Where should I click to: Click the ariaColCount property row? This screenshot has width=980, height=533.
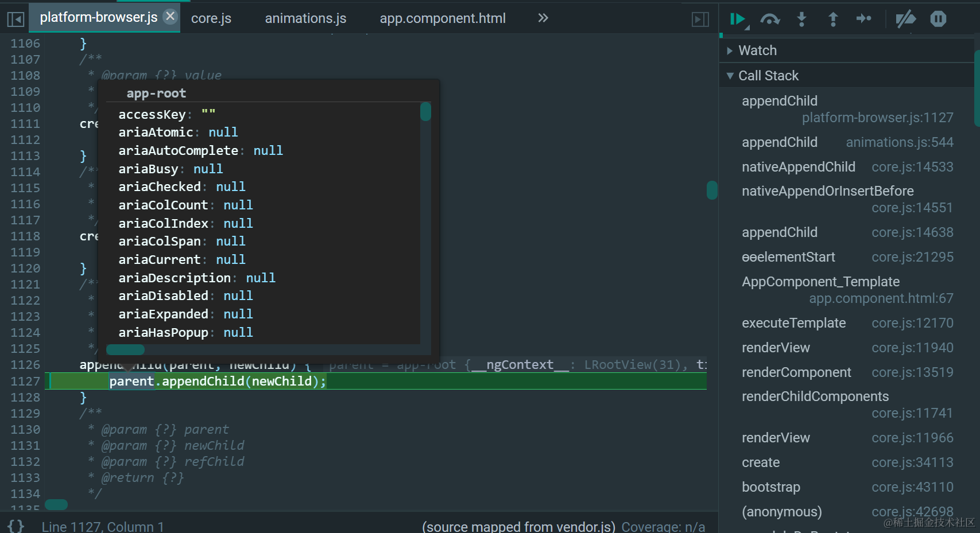[x=185, y=205]
